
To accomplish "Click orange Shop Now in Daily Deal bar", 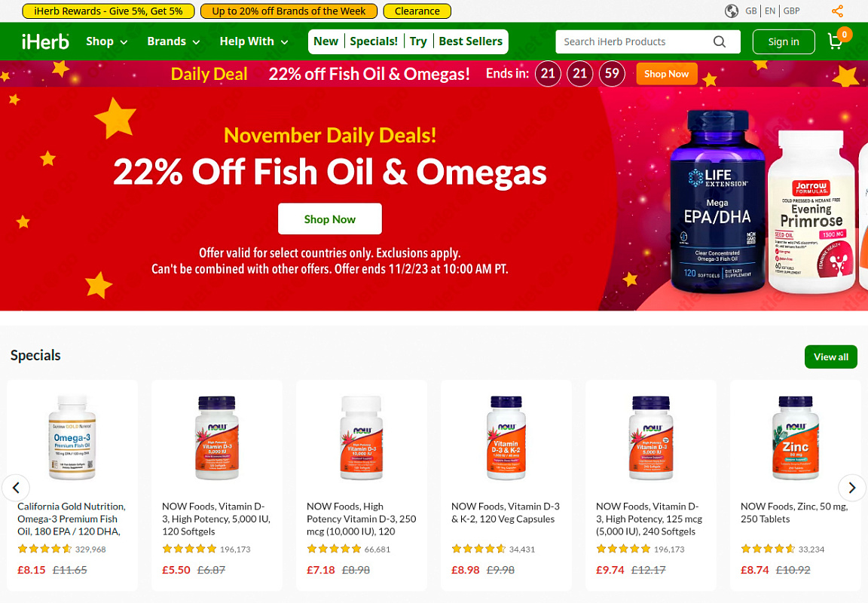I will [667, 74].
